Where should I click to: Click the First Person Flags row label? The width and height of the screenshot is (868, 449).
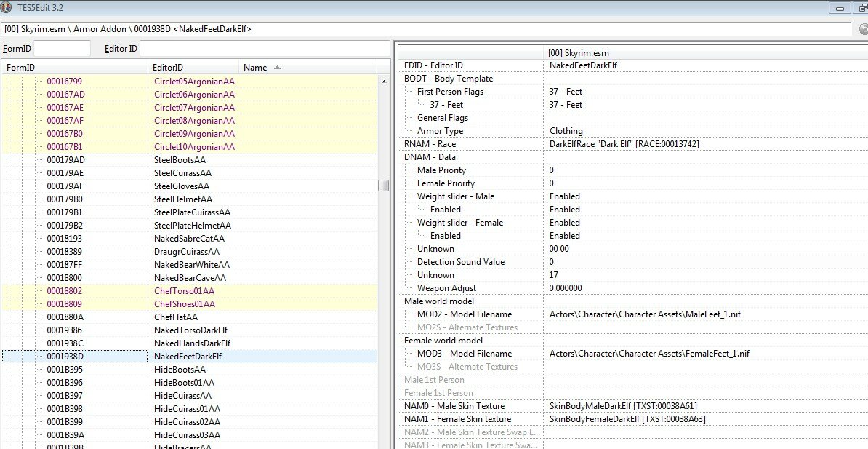(450, 92)
